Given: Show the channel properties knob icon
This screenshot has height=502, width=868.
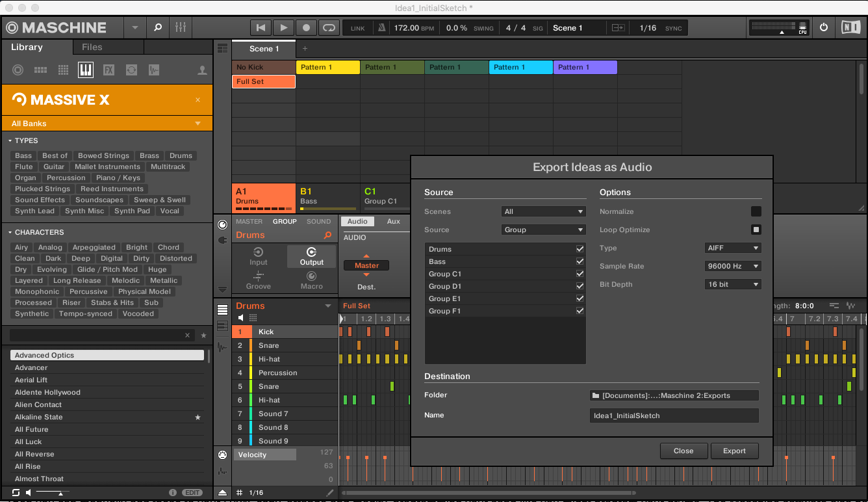Looking at the screenshot, I should pos(223,224).
